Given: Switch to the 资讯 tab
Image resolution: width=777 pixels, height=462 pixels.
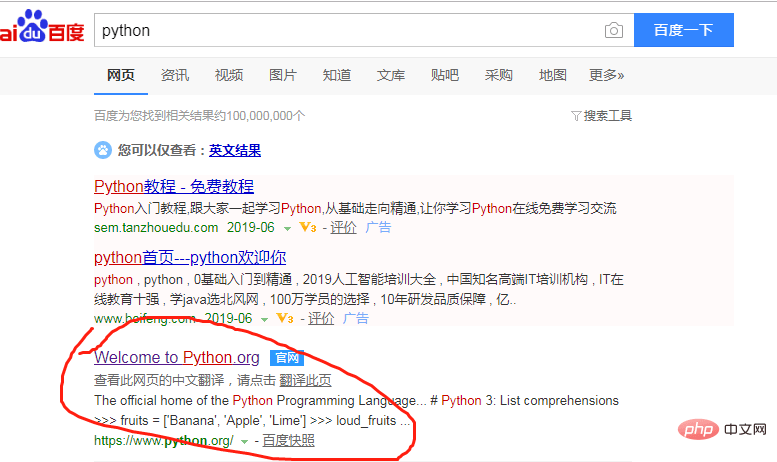Looking at the screenshot, I should click(174, 75).
